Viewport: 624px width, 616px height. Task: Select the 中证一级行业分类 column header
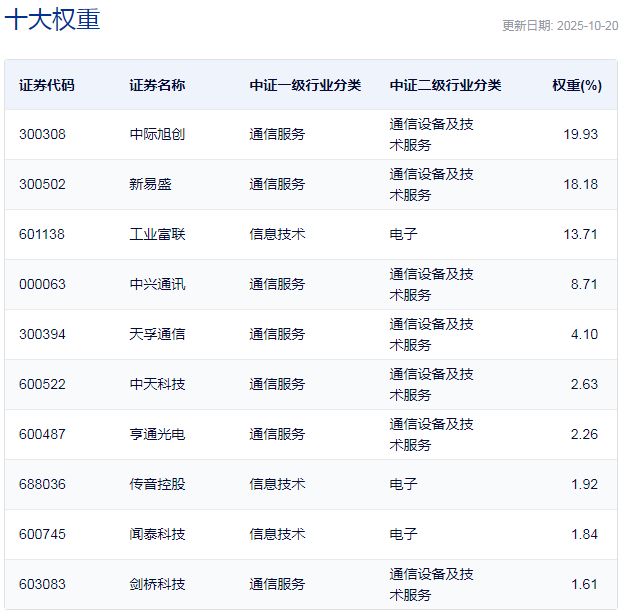point(305,85)
